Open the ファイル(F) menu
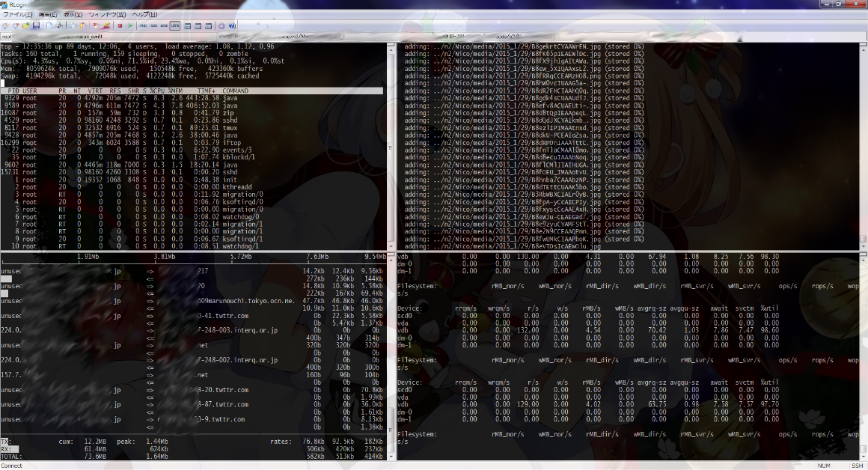Screen dimensions: 868x470 17,14
